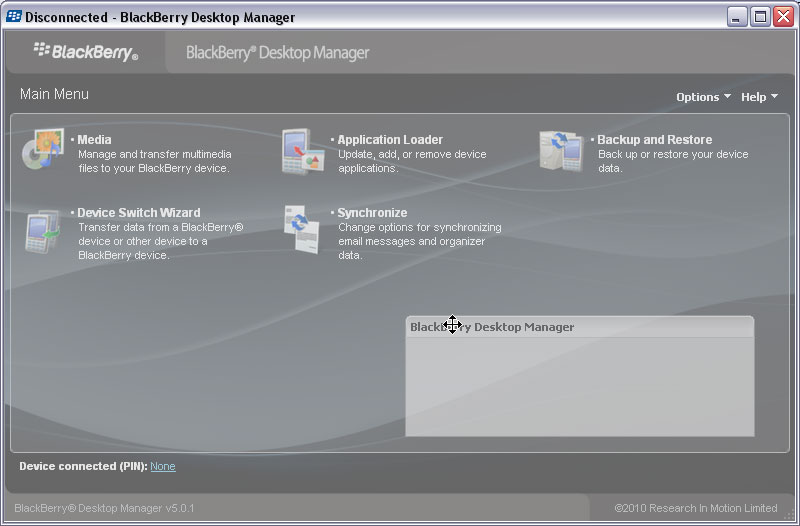Click the BlackBerry logo in the header
Screen dimensions: 800x526
[x=86, y=52]
